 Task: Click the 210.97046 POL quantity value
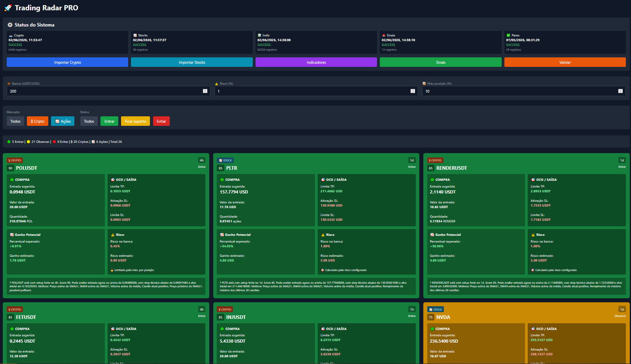point(21,221)
